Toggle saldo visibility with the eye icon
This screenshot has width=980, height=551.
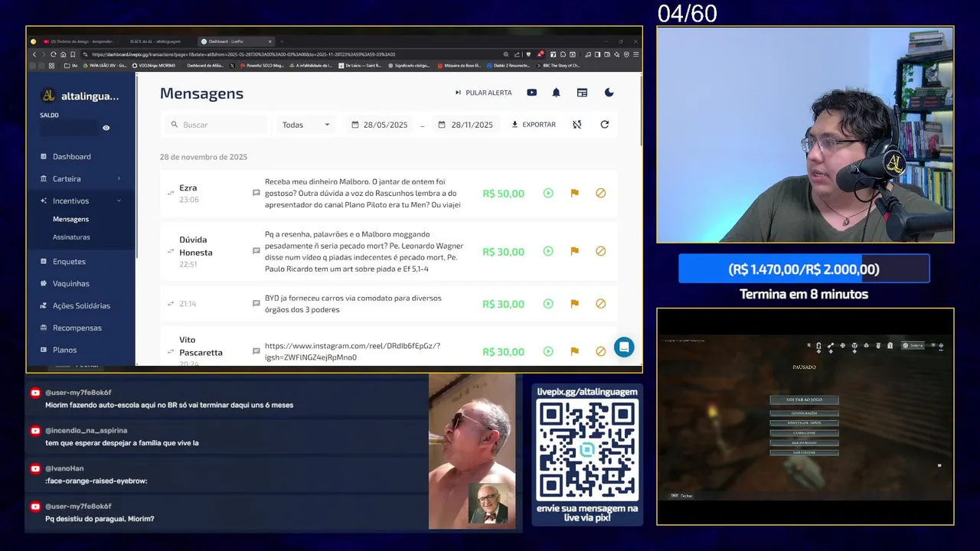click(106, 128)
